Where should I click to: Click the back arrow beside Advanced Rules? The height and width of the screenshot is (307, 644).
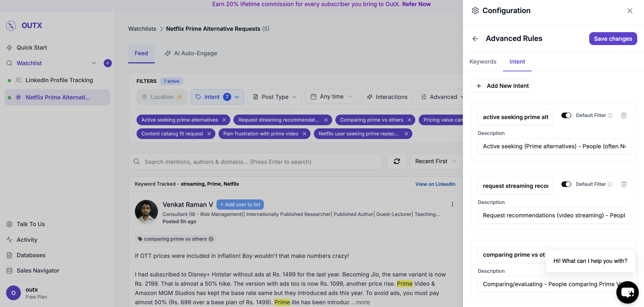tap(475, 38)
